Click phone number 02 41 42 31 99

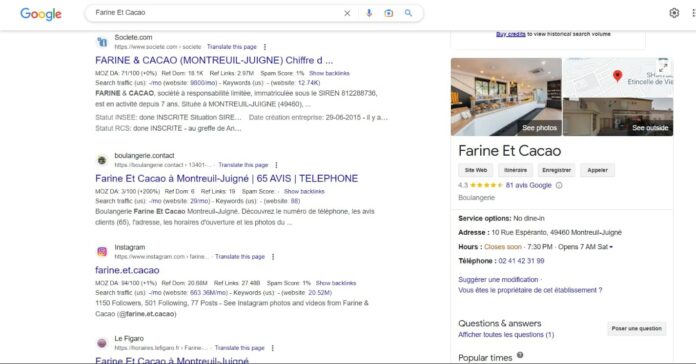(521, 261)
